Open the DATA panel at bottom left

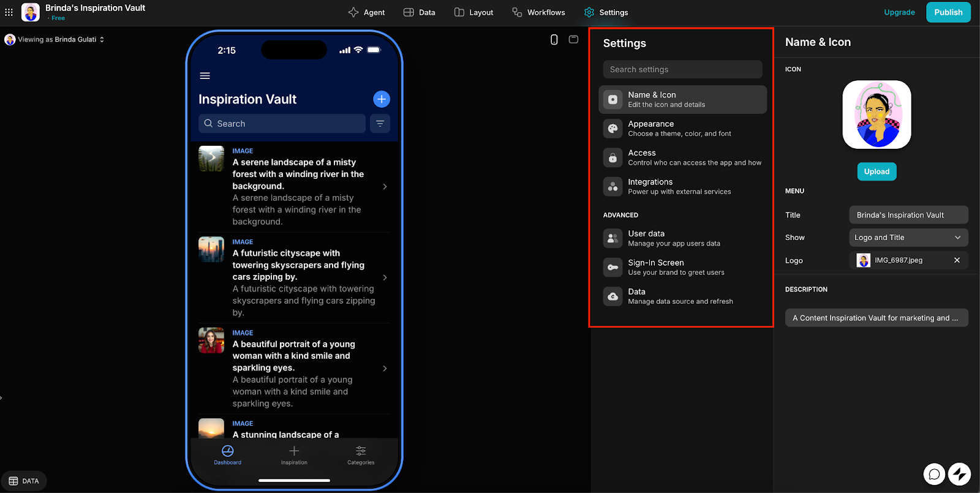(x=24, y=481)
